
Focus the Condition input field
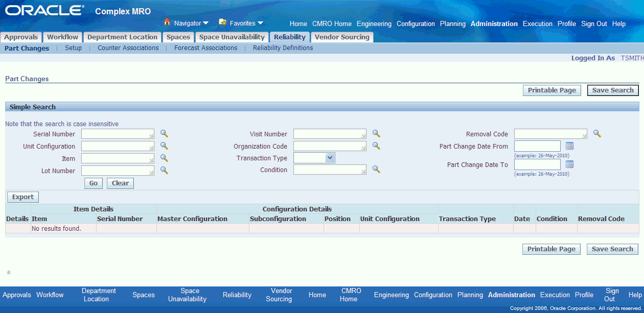[x=330, y=170]
